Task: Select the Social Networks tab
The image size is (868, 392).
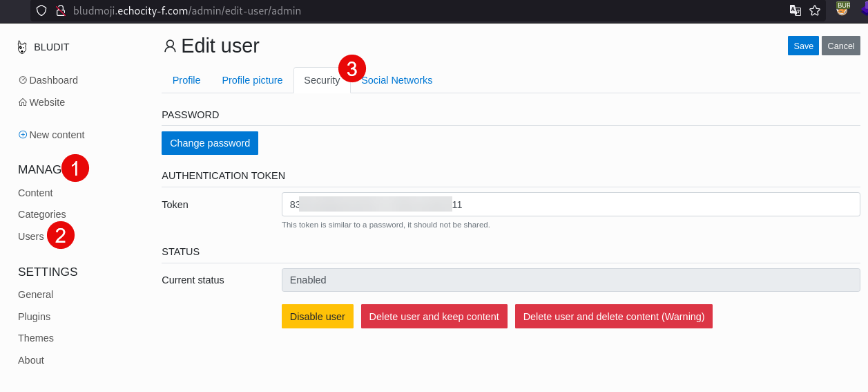Action: click(x=398, y=80)
